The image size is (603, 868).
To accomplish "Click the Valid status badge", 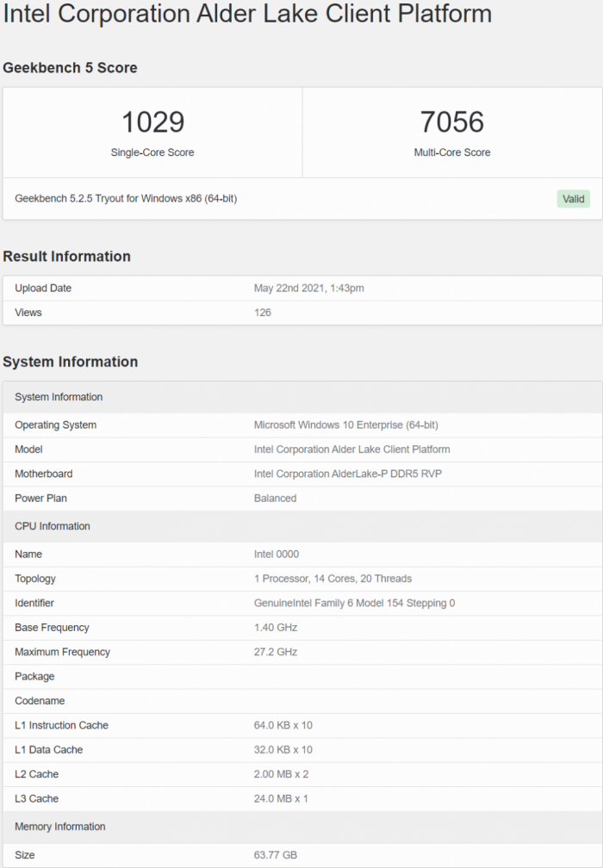I will click(x=573, y=199).
